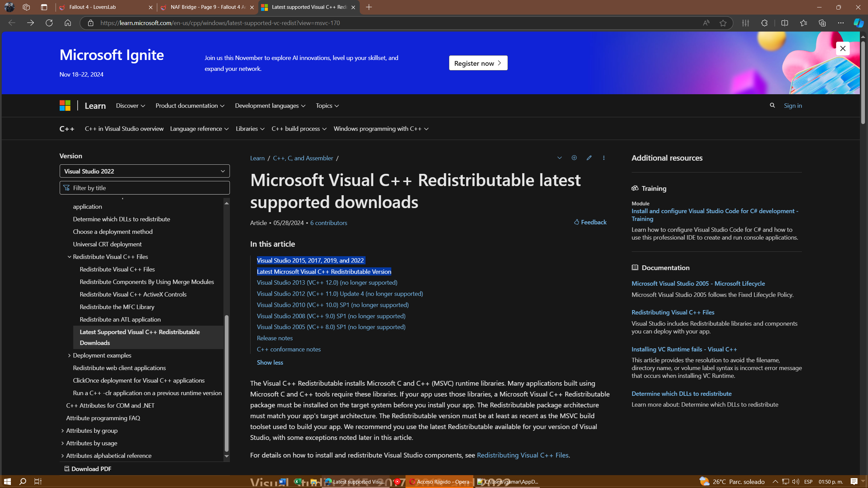The width and height of the screenshot is (868, 488).
Task: Toggle the split screen view icon
Action: pyautogui.click(x=785, y=23)
